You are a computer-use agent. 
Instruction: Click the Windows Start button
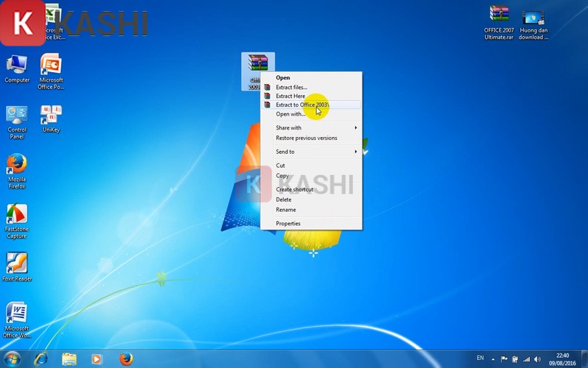click(13, 358)
